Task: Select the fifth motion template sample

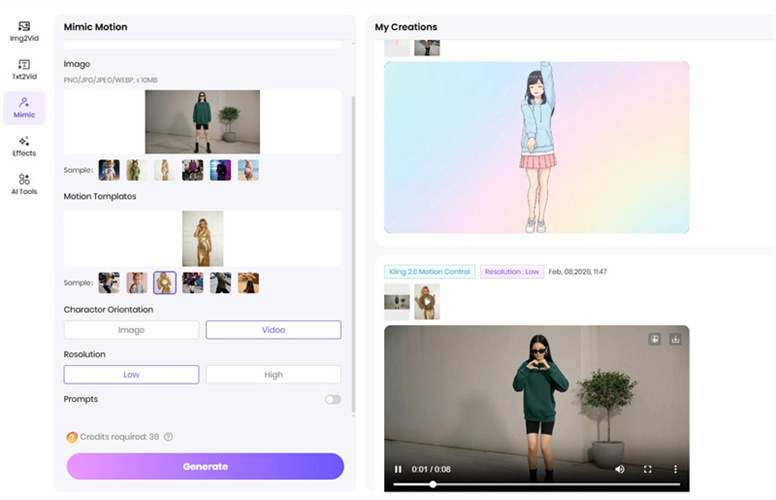Action: (x=220, y=283)
